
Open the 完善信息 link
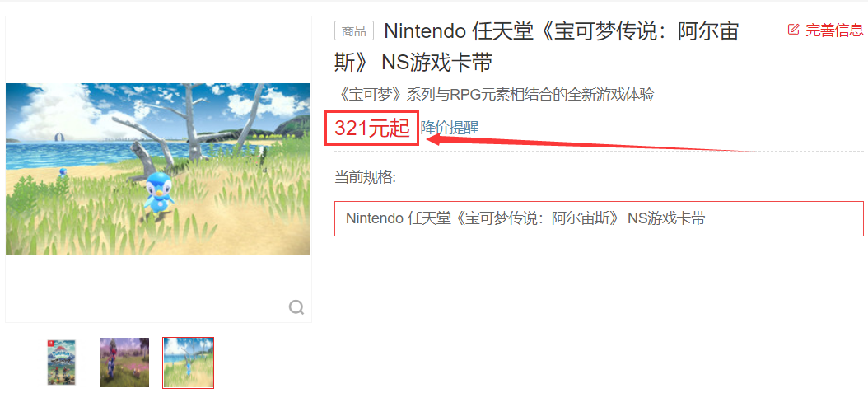tap(834, 30)
